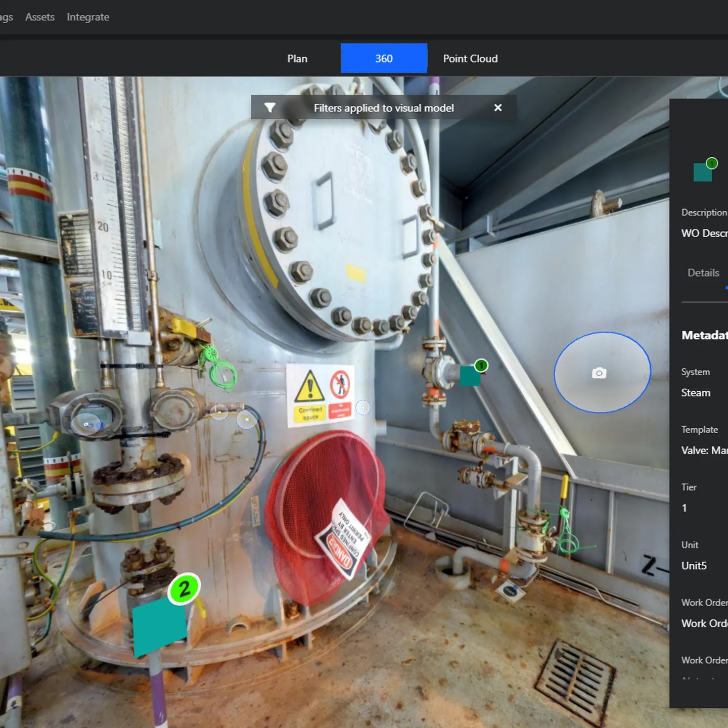Select the 360 view tab

click(x=384, y=59)
